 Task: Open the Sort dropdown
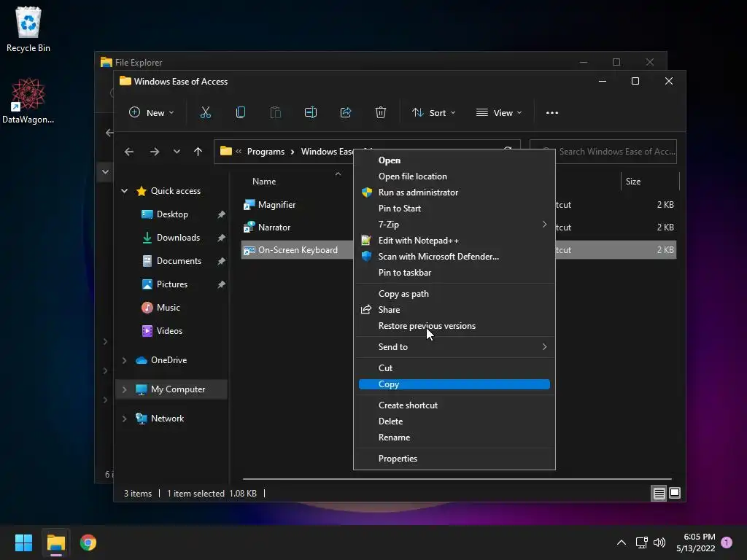[x=434, y=113]
